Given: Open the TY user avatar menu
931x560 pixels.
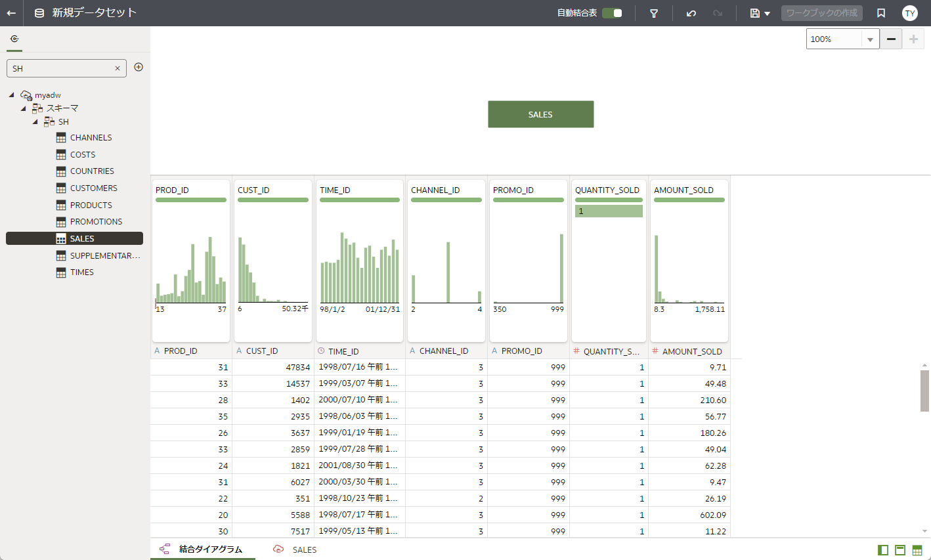Looking at the screenshot, I should tap(910, 13).
